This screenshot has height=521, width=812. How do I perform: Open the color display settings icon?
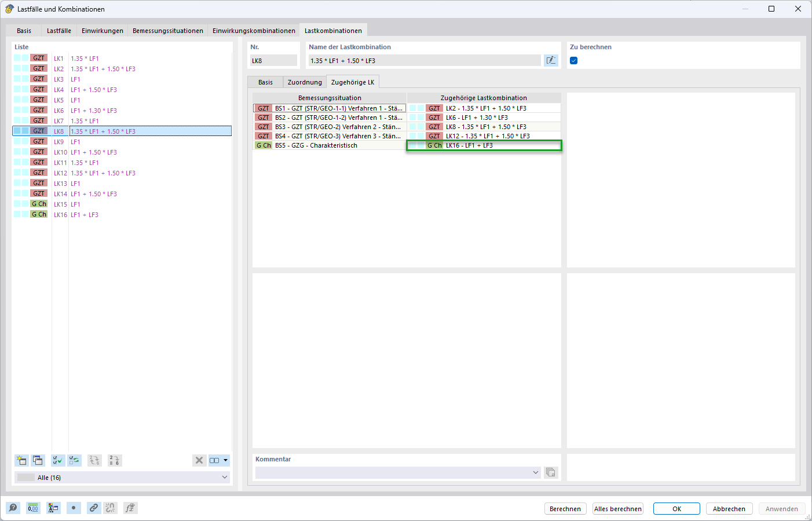tap(53, 508)
